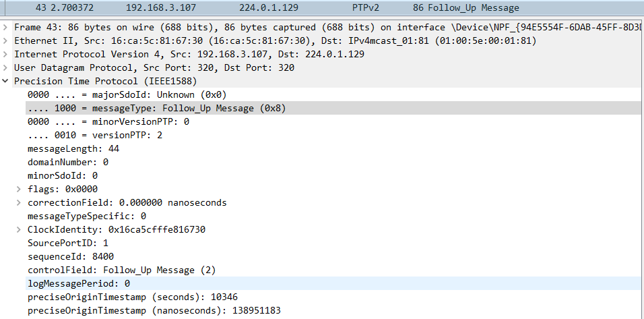Expand the ClockIdentity entry
This screenshot has height=319, width=644.
(x=18, y=229)
